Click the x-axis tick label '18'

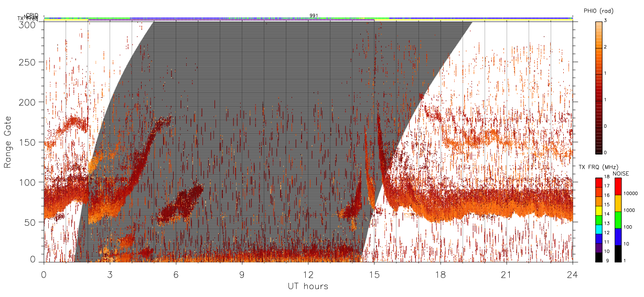441,274
